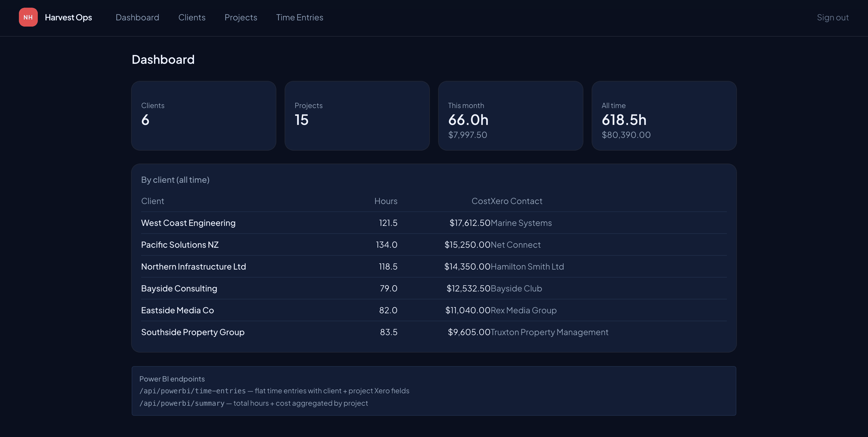This screenshot has height=437, width=868.
Task: Select the $7,997.50 monthly cost
Action: (467, 135)
